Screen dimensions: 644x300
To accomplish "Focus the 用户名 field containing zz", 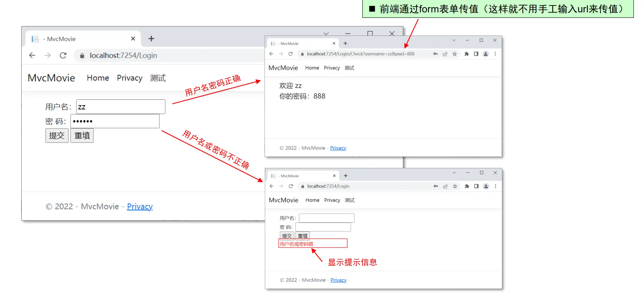I will 121,107.
